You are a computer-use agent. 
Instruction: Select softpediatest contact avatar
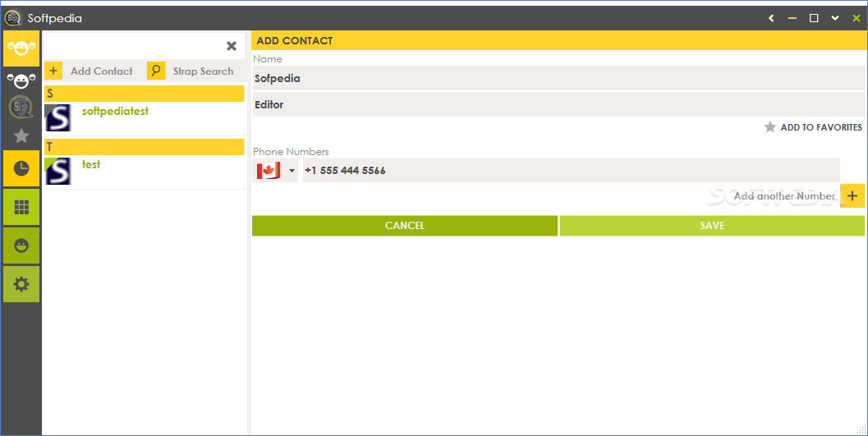pos(57,118)
